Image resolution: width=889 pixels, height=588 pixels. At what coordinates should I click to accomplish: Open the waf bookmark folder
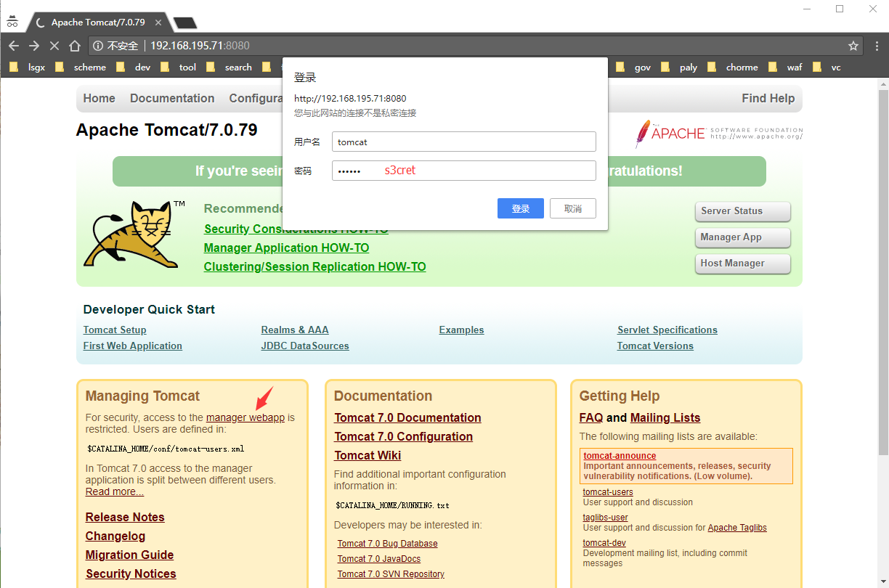tap(786, 68)
